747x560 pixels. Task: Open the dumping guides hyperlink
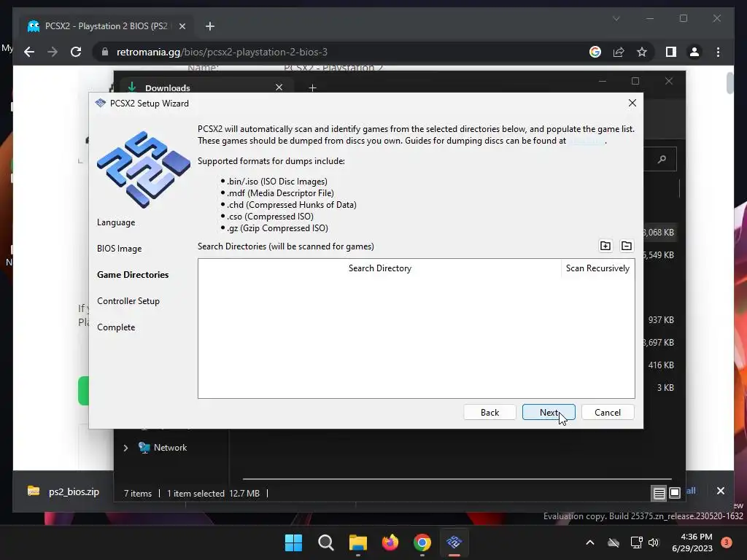(x=587, y=141)
